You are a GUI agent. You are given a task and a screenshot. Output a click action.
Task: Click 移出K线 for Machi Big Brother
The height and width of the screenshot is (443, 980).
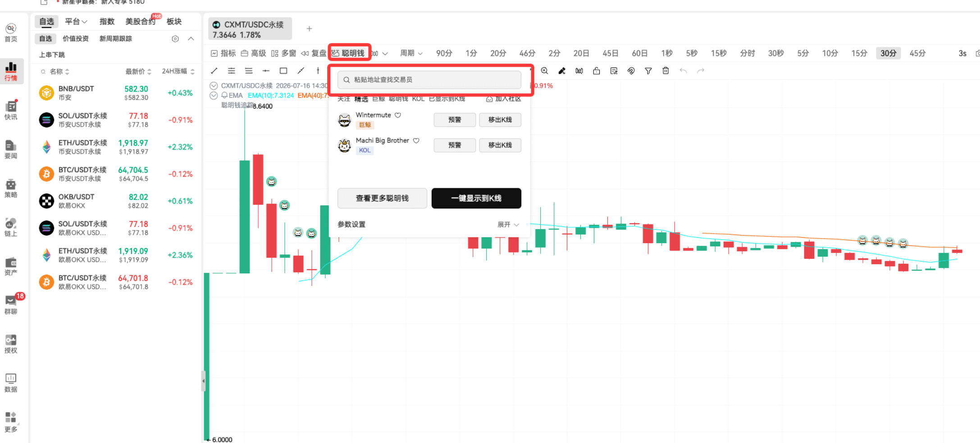(x=500, y=145)
